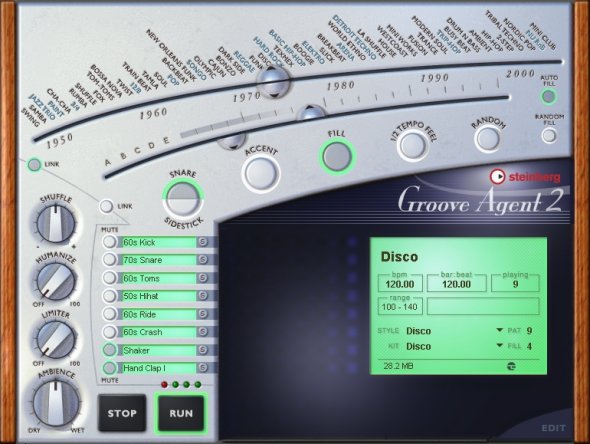The height and width of the screenshot is (444, 590).
Task: Activate the Fill round button
Action: (337, 156)
